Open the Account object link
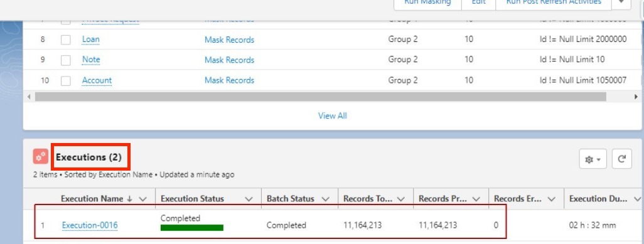644x244 pixels. coord(97,80)
